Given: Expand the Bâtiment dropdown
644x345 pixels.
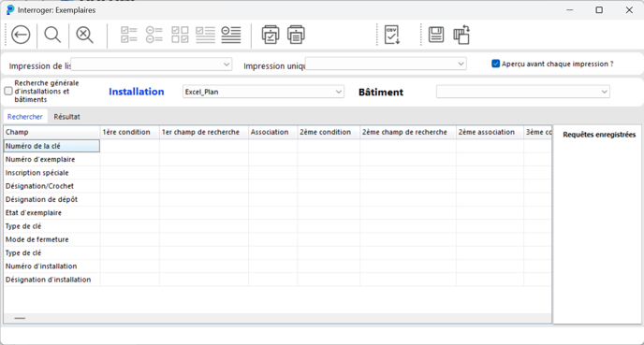Looking at the screenshot, I should [x=523, y=92].
